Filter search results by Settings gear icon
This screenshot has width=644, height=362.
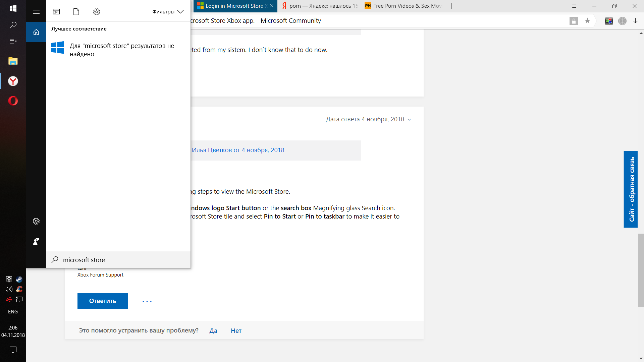click(x=97, y=12)
